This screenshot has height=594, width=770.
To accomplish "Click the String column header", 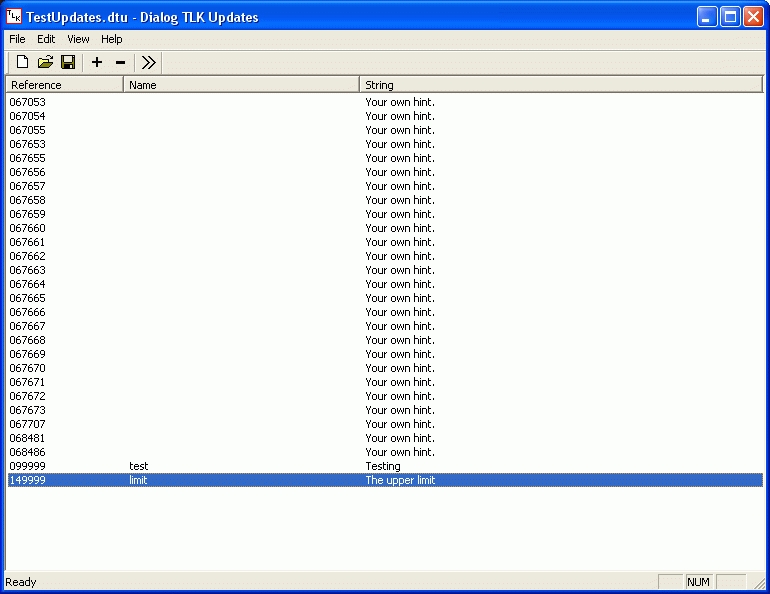I will [560, 85].
